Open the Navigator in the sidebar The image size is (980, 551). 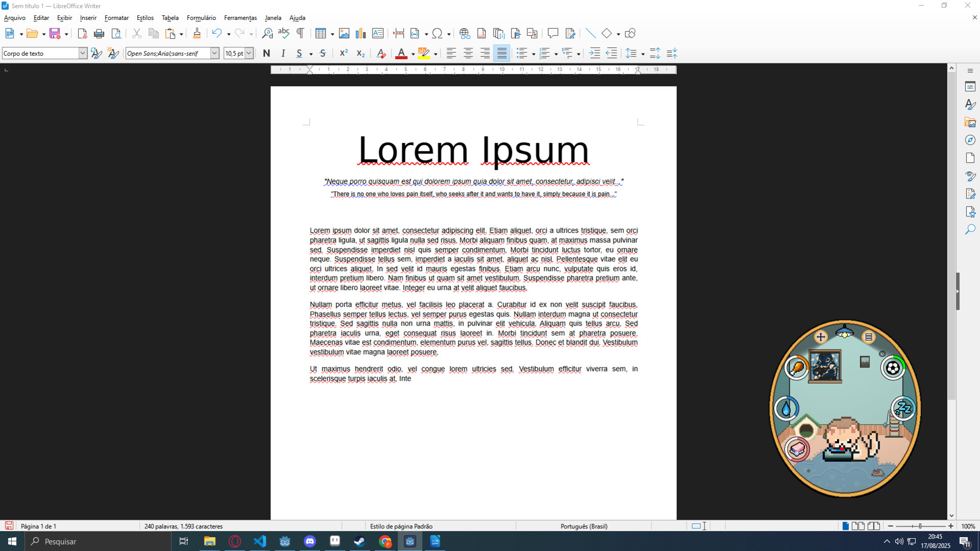tap(971, 140)
